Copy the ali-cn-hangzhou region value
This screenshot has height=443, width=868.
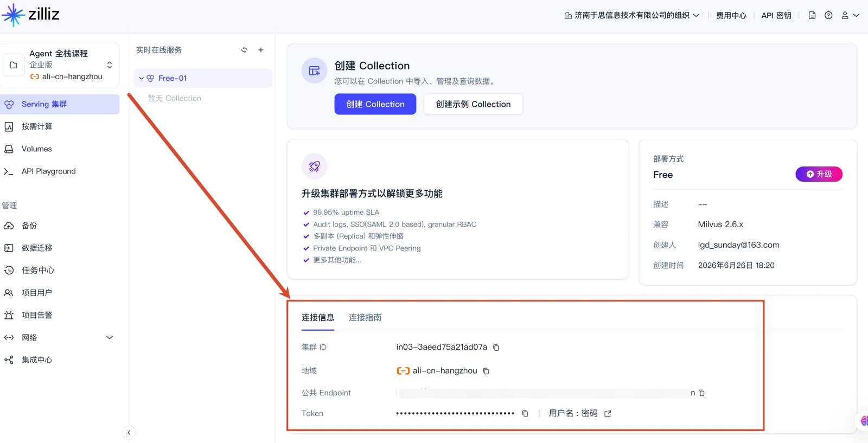coord(486,371)
